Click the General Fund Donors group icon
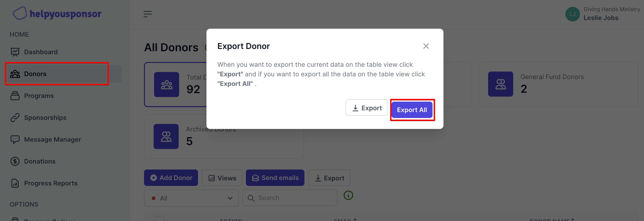The image size is (644, 221). coord(500,84)
